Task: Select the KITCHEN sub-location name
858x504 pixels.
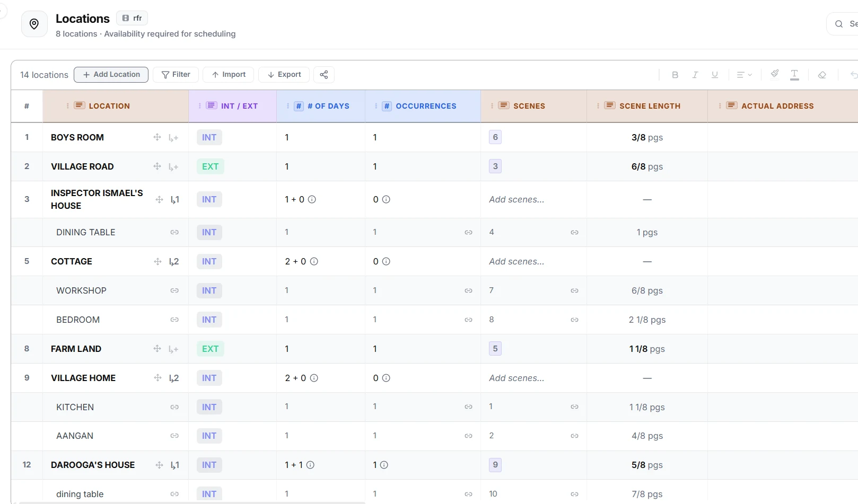Action: tap(75, 407)
